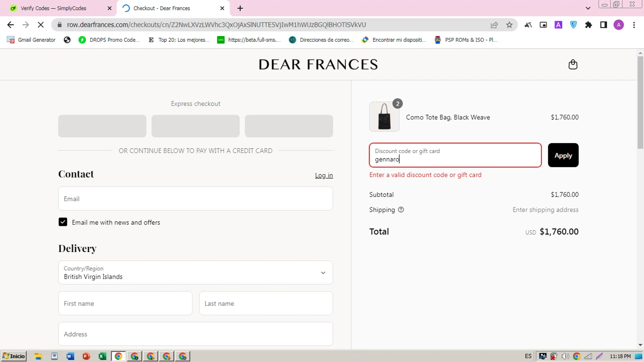Open the Gmail Generator bookmark
Viewport: 644px width, 362px height.
click(31, 40)
